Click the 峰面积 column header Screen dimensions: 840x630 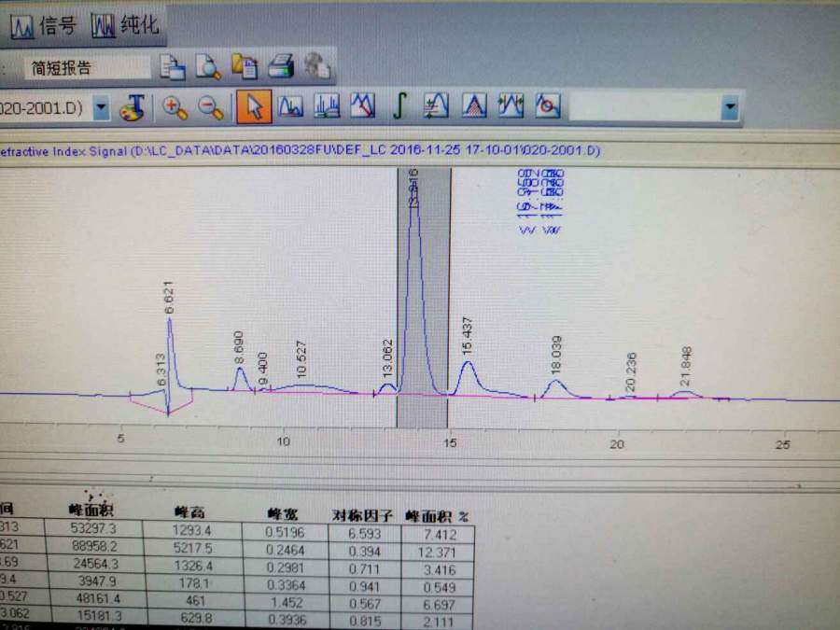click(x=91, y=510)
